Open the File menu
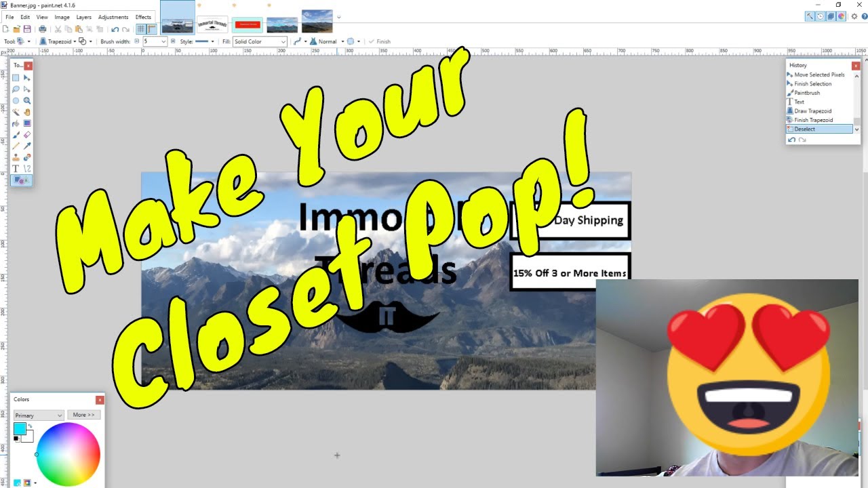 pyautogui.click(x=9, y=17)
